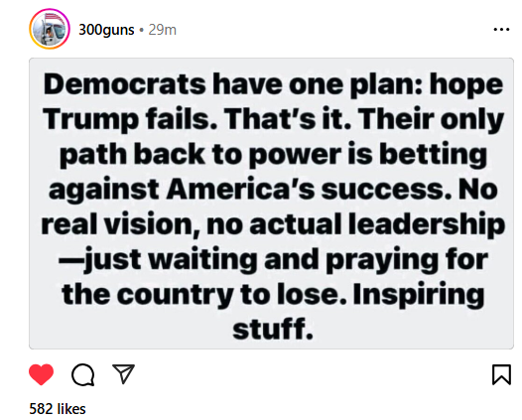
Task: View 300guns story from profile avatar
Action: (50, 30)
